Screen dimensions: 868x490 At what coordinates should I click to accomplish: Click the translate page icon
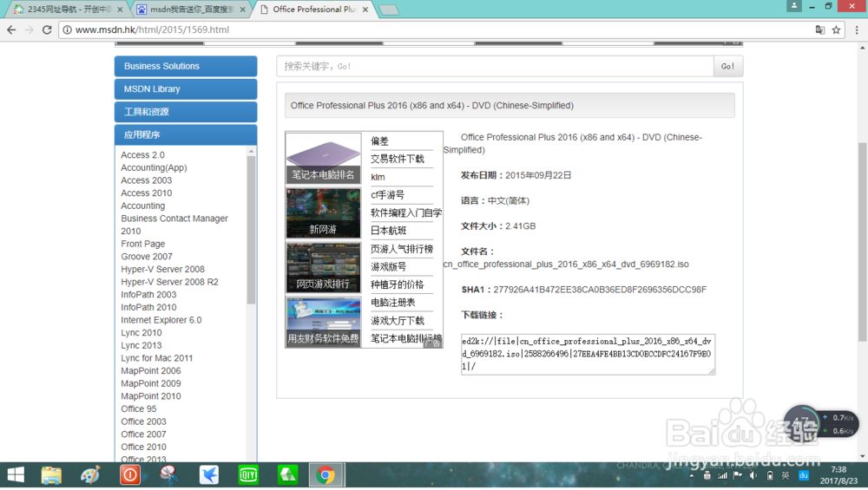820,29
